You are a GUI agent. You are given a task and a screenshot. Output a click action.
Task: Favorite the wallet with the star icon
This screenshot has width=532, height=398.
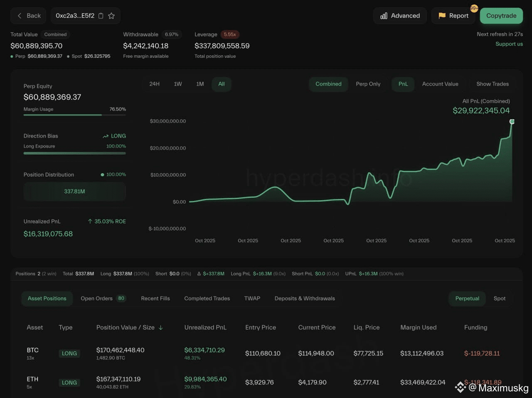coord(111,16)
